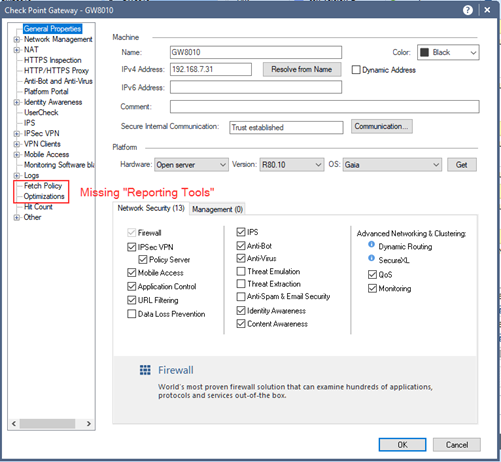This screenshot has height=462, width=501.
Task: Switch to the Network Security (13) tab
Action: [151, 208]
